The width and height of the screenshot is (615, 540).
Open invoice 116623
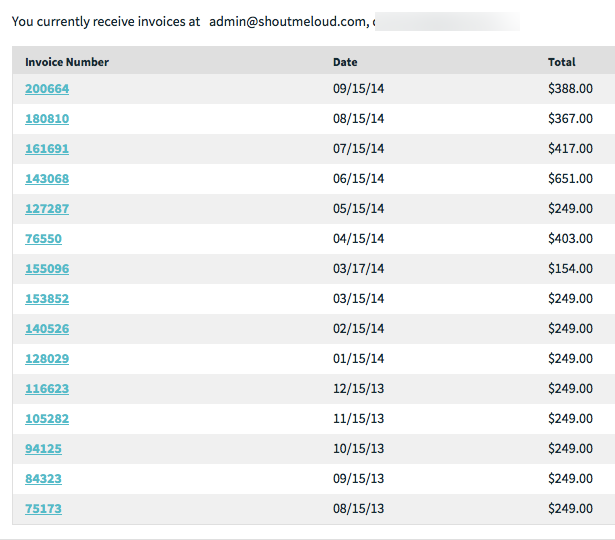(x=47, y=389)
